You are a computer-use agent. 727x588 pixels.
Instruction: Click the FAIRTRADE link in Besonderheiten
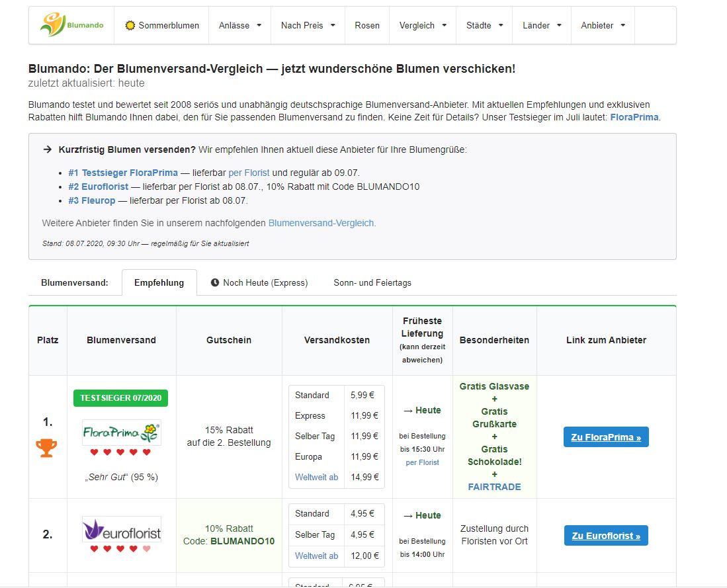tap(494, 487)
